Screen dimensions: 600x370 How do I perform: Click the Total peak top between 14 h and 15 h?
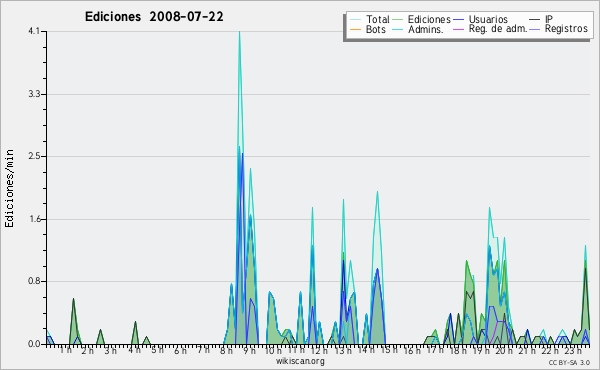tap(377, 192)
